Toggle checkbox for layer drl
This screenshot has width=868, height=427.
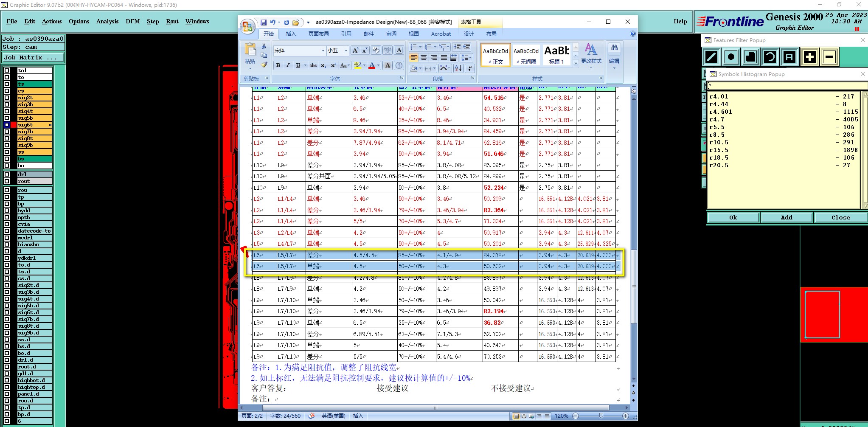click(x=7, y=174)
